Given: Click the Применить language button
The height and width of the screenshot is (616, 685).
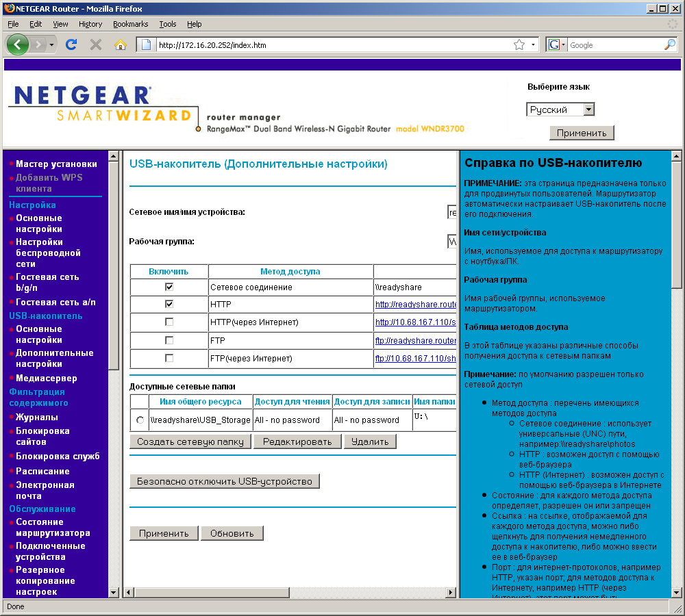Looking at the screenshot, I should tap(582, 133).
